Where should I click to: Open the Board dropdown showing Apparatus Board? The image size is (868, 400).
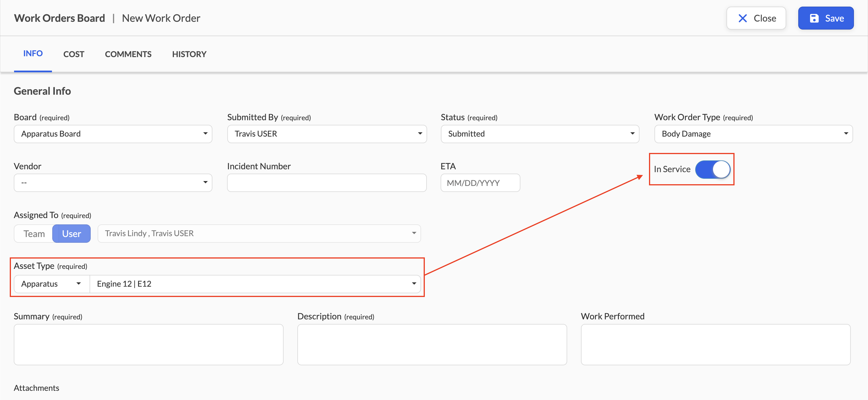coord(113,134)
